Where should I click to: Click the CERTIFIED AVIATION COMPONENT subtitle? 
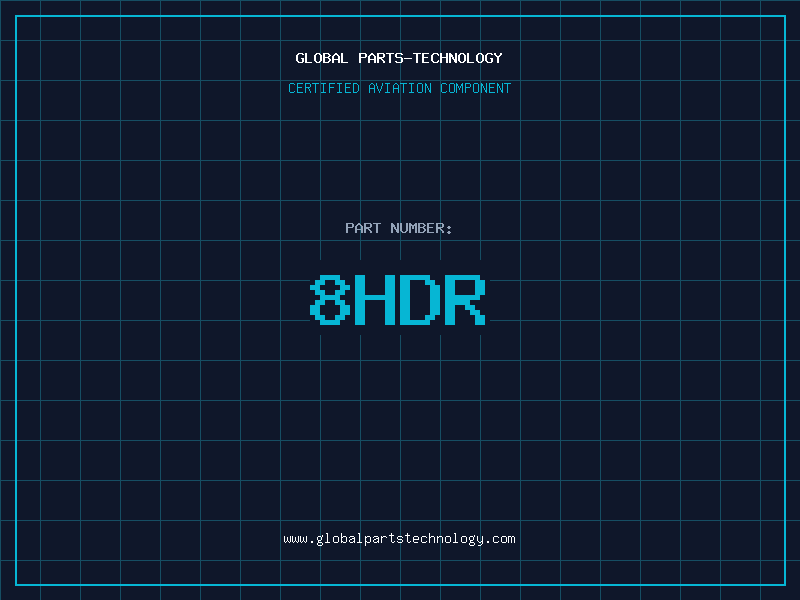coord(399,88)
